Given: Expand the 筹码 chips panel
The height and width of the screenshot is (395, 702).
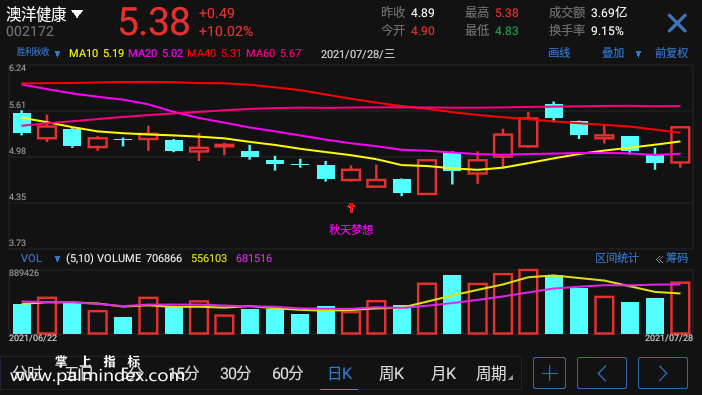Looking at the screenshot, I should 672,258.
